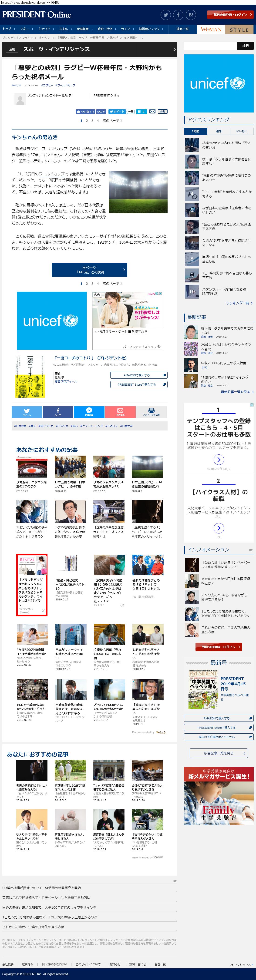Open the 企業経営 navigation menu
This screenshot has width=256, height=980.
pos(84,29)
